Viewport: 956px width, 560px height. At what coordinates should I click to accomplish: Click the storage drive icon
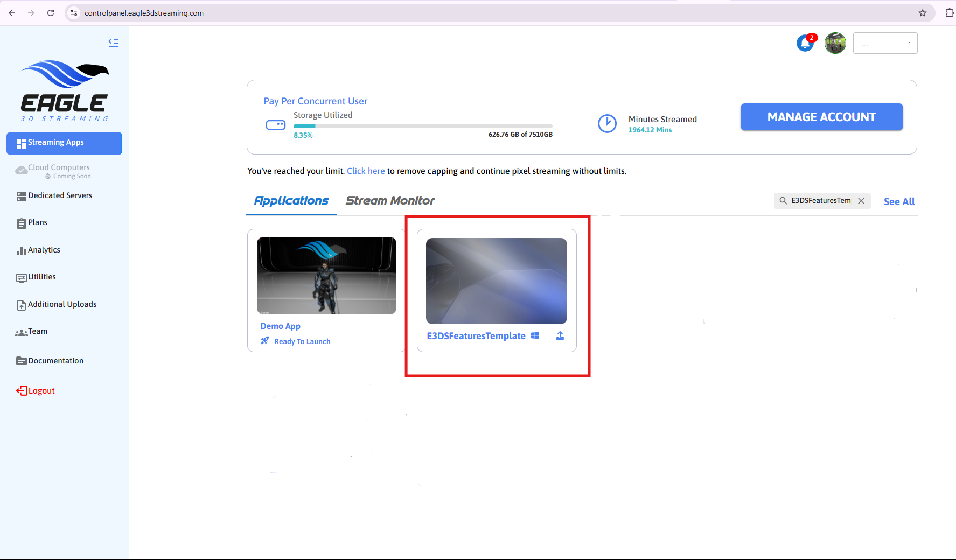pos(276,125)
